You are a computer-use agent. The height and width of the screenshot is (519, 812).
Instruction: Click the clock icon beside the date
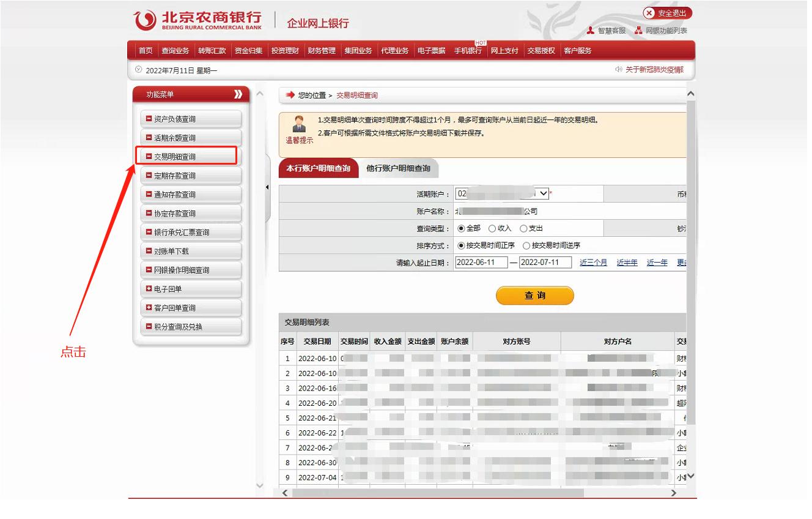click(x=137, y=69)
